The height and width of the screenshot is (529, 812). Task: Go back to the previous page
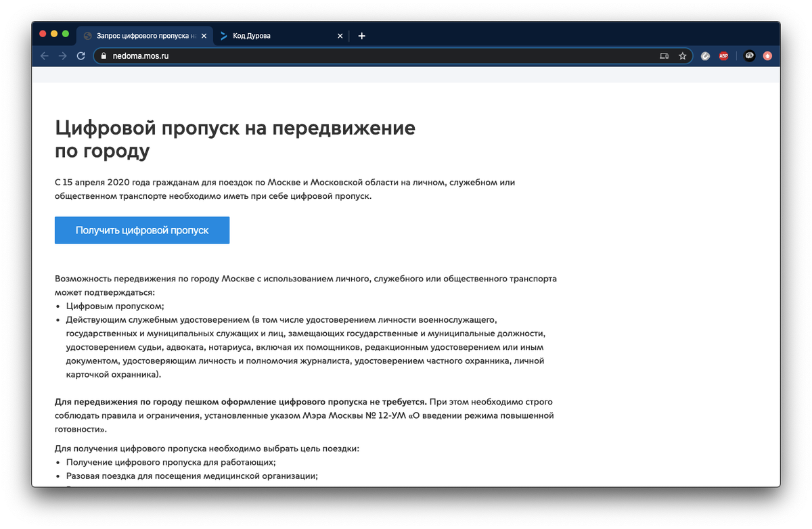(45, 56)
